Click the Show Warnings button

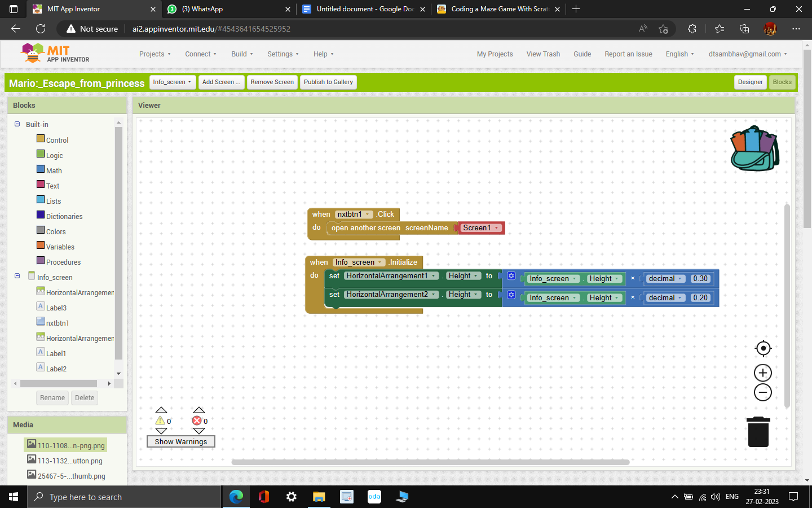(181, 441)
